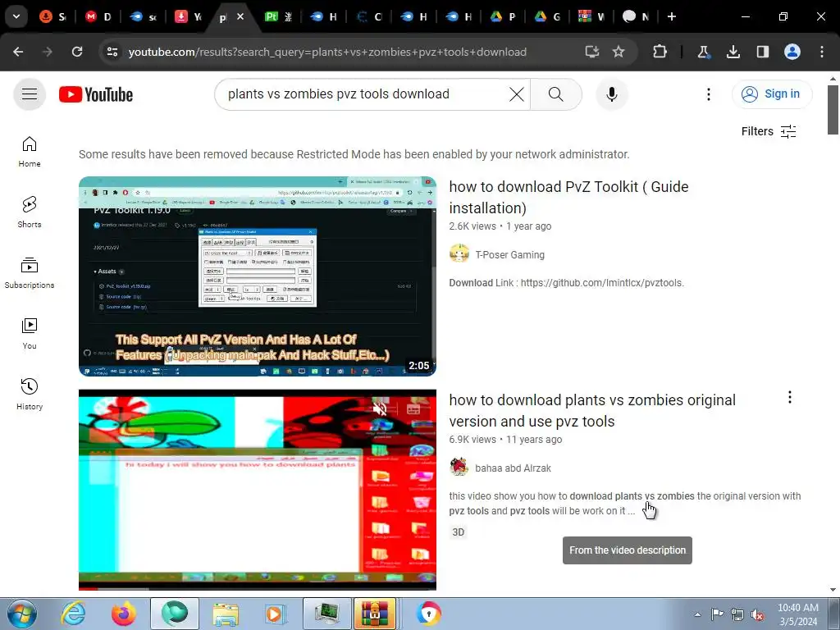The height and width of the screenshot is (630, 840).
Task: Click the video duration 2:05 badge
Action: click(x=419, y=365)
